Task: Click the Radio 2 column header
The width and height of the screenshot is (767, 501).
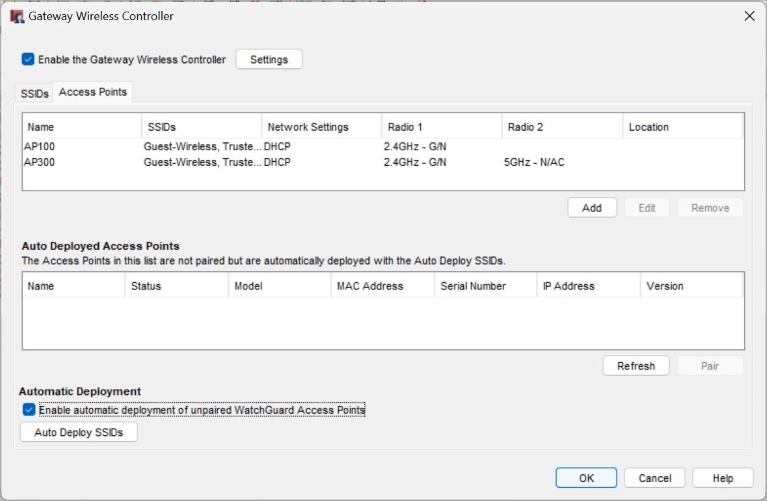Action: click(x=562, y=127)
